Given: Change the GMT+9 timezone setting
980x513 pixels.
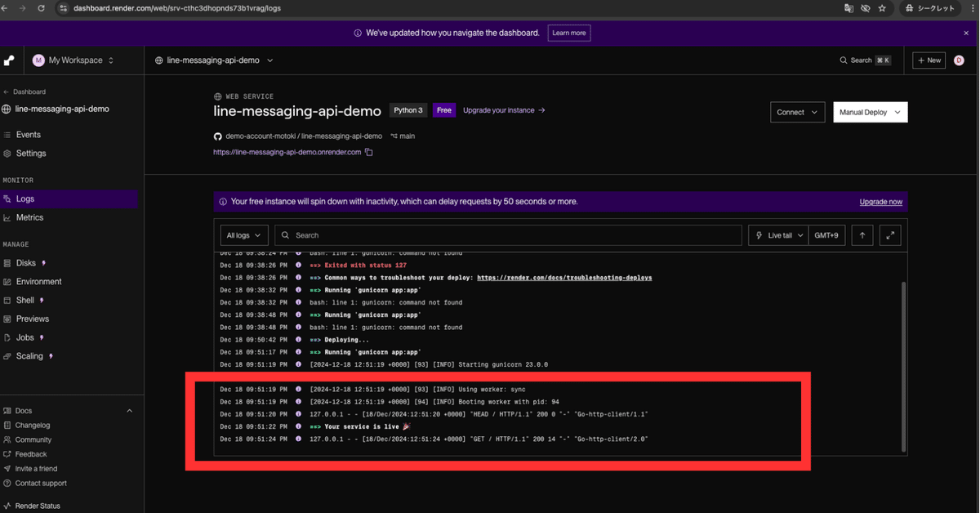Looking at the screenshot, I should (826, 235).
